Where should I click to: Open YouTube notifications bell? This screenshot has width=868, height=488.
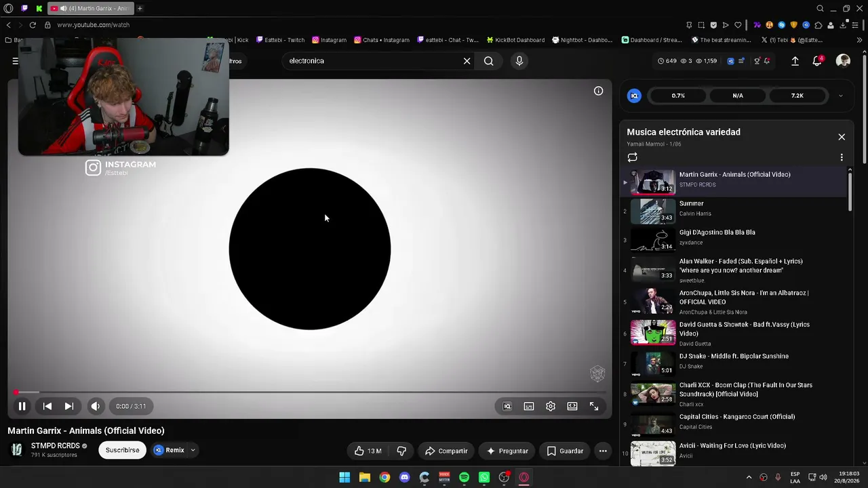[817, 61]
